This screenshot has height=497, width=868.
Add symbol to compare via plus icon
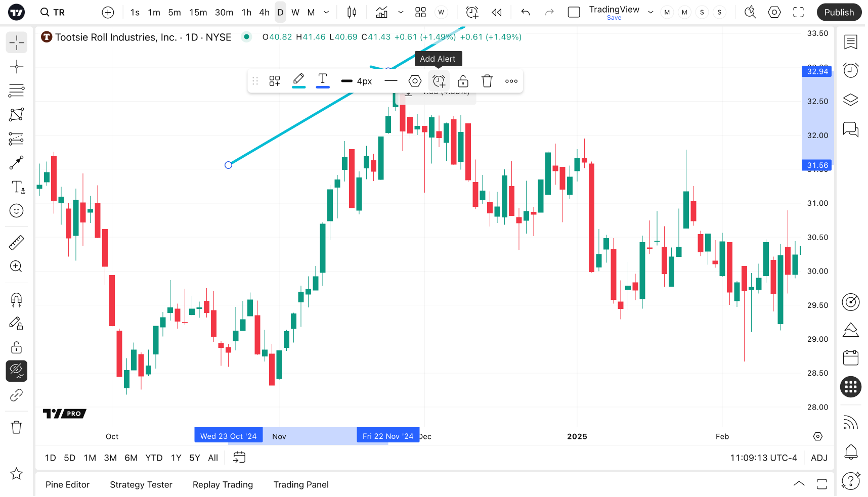point(108,12)
